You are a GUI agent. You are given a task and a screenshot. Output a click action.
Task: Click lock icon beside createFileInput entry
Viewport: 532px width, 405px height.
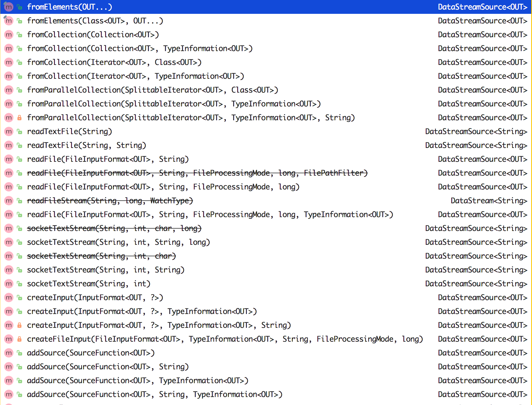pyautogui.click(x=19, y=339)
